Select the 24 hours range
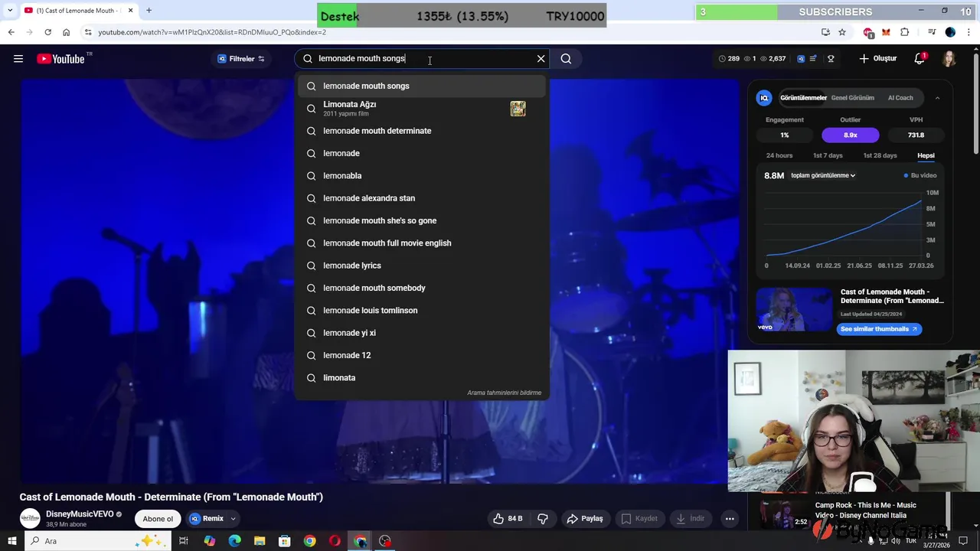 779,155
